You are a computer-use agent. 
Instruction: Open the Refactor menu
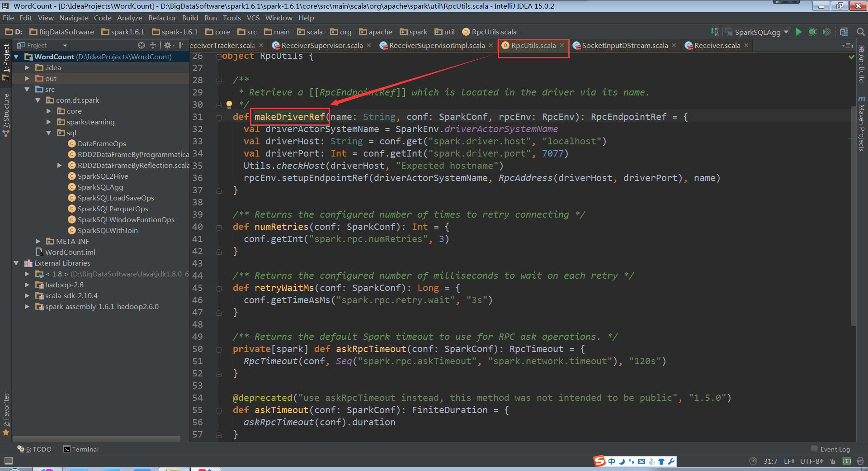[162, 18]
